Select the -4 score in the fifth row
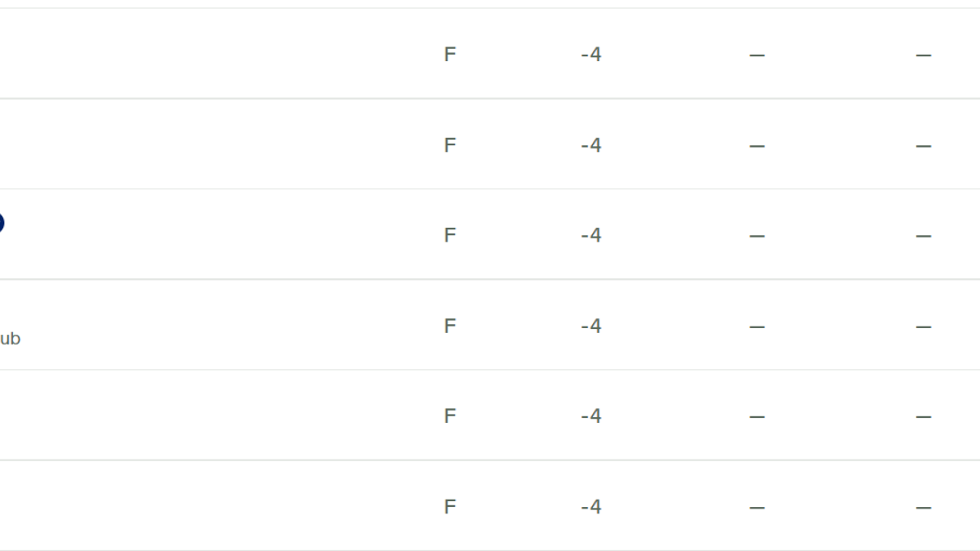This screenshot has width=980, height=551. click(591, 415)
